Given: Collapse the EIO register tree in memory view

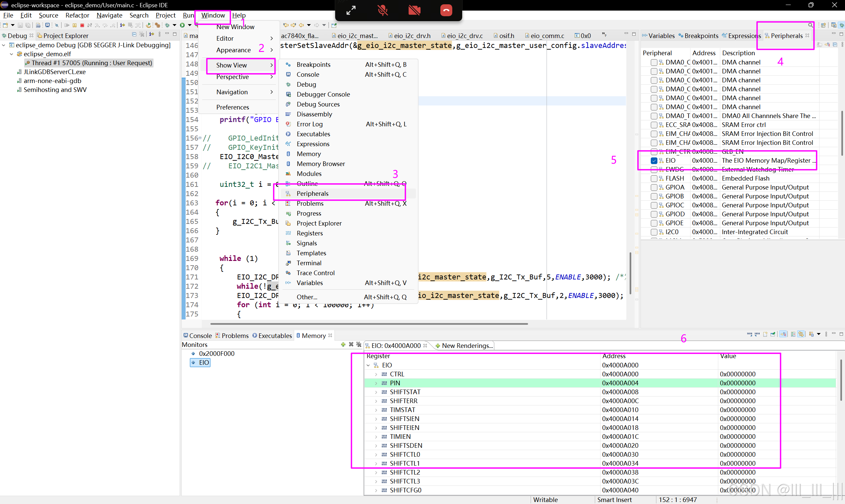Looking at the screenshot, I should [368, 365].
